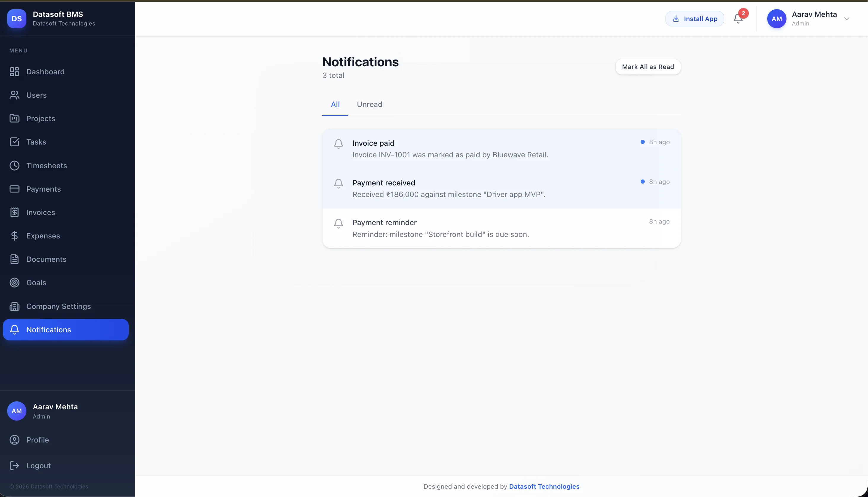Select the Payments card icon
Viewport: 868px width, 497px height.
[14, 188]
